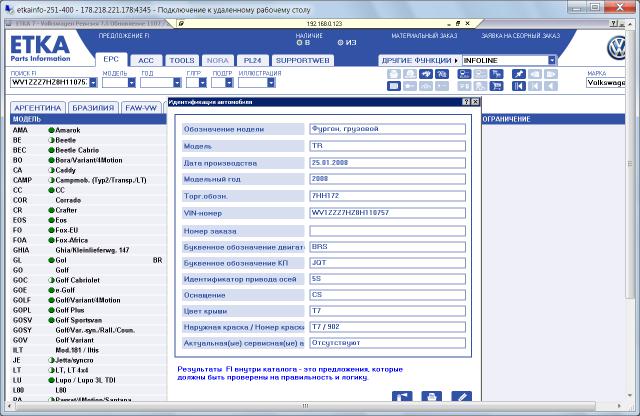Image resolution: width=640 pixels, height=416 pixels.
Task: Select the АРГЕНТИНА market tab
Action: tap(38, 108)
